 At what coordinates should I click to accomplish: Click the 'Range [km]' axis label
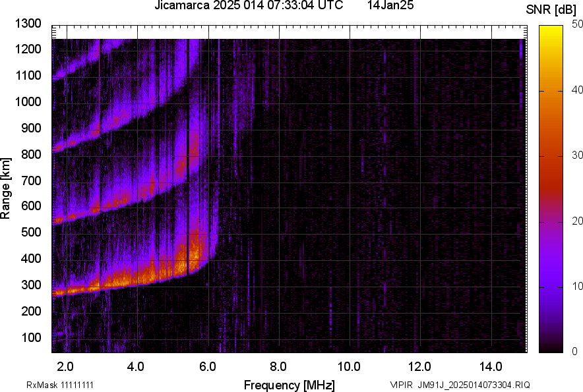[x=5, y=188]
